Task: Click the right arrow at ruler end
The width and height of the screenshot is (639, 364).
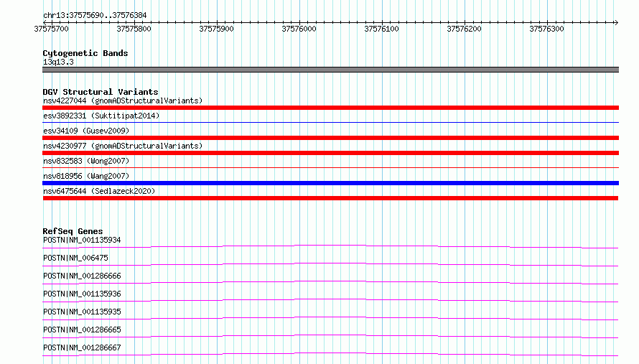Action: (x=616, y=22)
